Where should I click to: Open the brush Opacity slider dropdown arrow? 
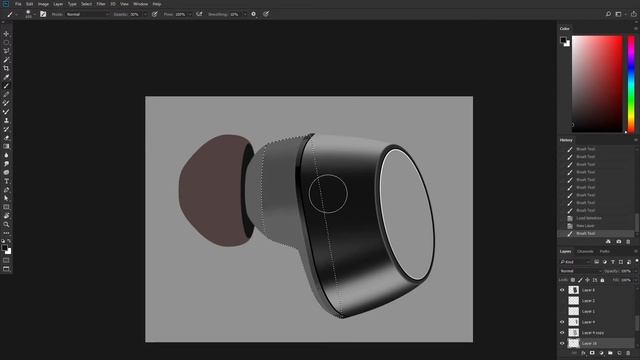(x=145, y=14)
